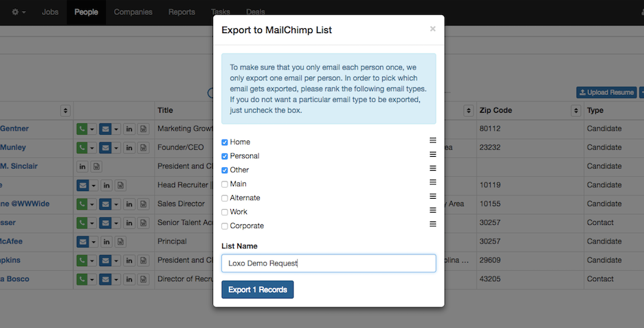Open resume document icon in M. Sinclair row
Screen dimensions: 644x328
click(x=96, y=166)
